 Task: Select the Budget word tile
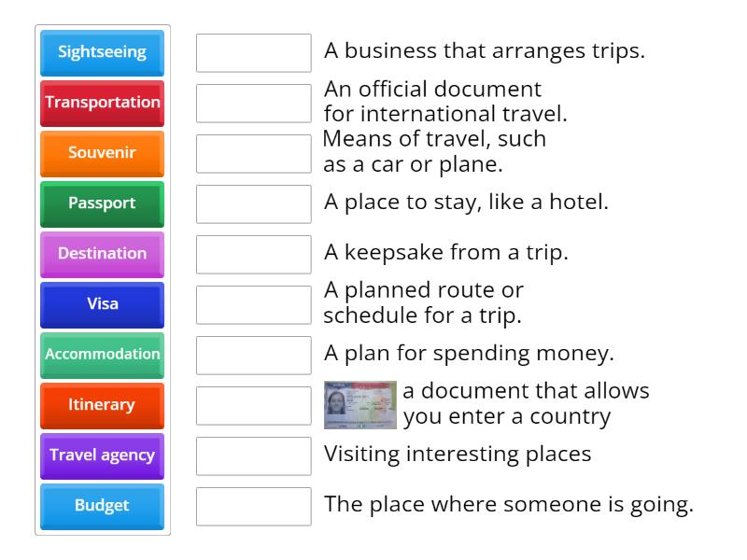101,507
